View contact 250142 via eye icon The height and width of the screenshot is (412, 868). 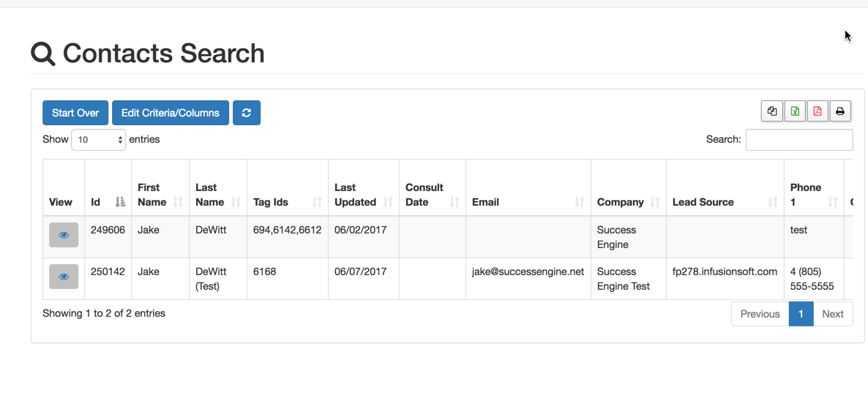tap(64, 277)
